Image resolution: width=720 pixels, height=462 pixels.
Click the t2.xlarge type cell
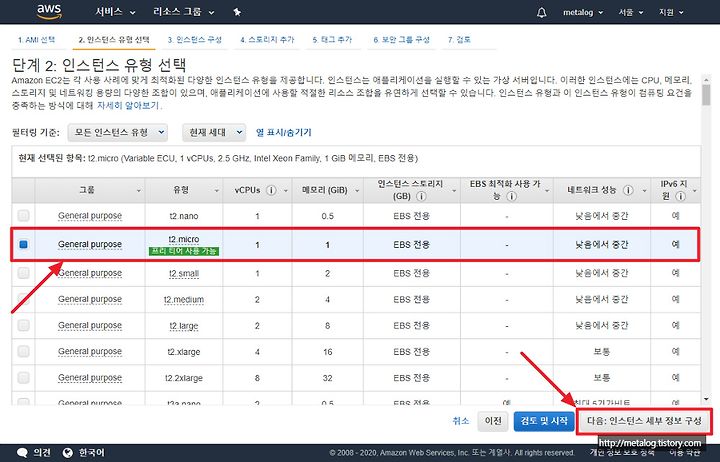184,352
